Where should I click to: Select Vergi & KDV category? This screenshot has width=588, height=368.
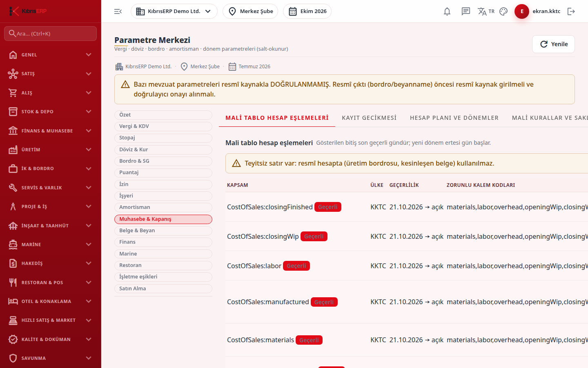[x=163, y=126]
